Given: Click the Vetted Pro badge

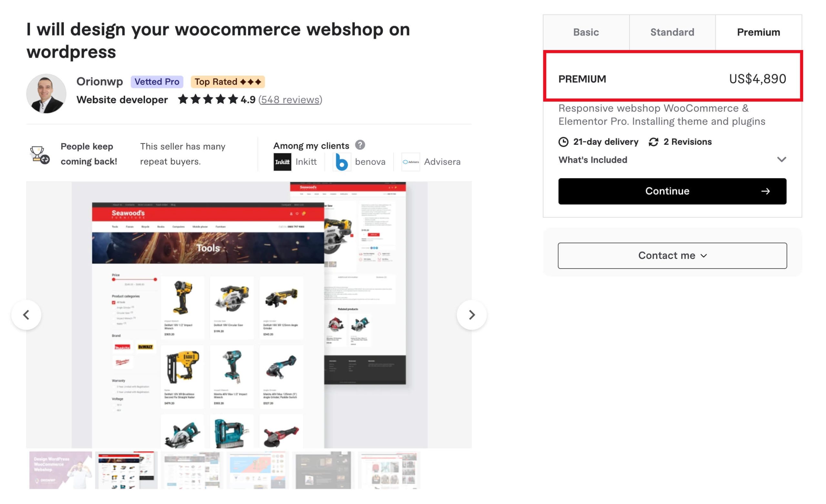Looking at the screenshot, I should point(157,82).
